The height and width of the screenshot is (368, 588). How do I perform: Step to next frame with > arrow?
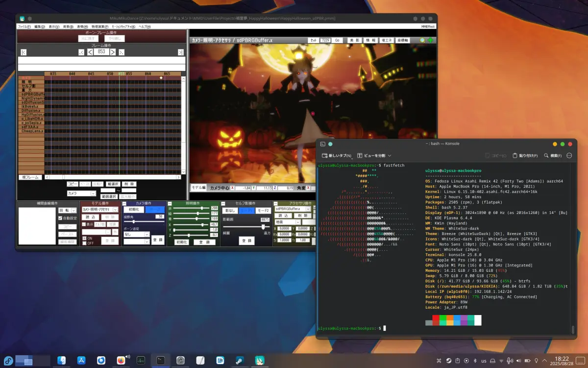(113, 52)
